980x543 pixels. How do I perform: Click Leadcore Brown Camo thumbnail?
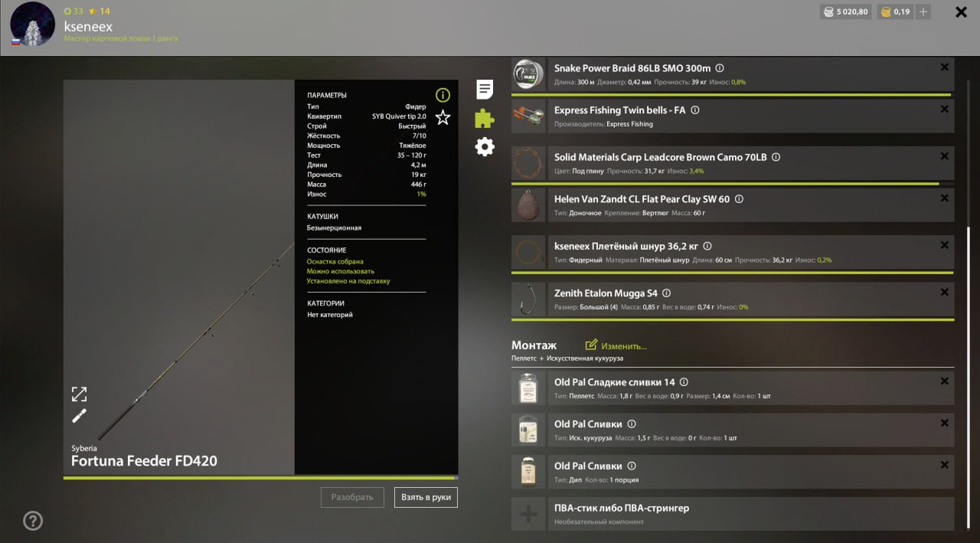[528, 163]
